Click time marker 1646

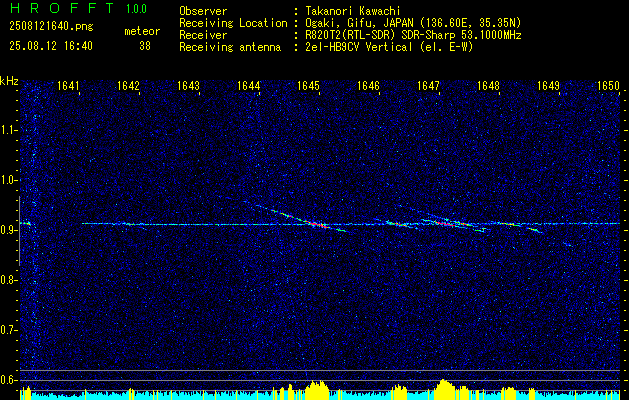coord(368,85)
